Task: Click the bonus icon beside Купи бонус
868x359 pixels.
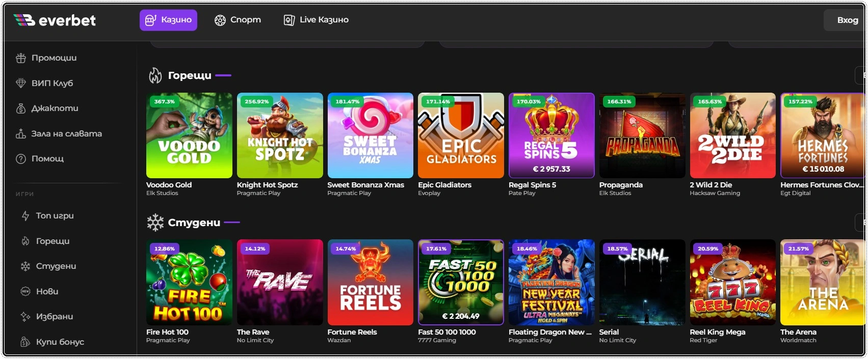Action: (x=25, y=342)
